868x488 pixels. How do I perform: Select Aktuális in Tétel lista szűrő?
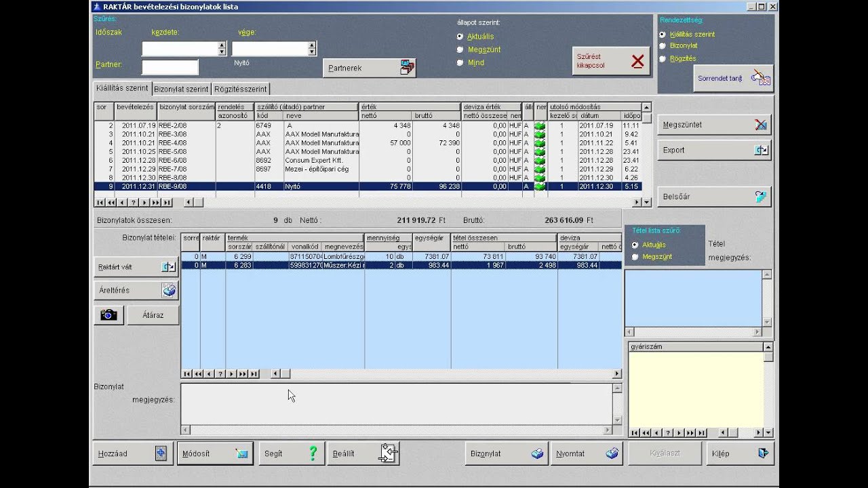[x=635, y=245]
